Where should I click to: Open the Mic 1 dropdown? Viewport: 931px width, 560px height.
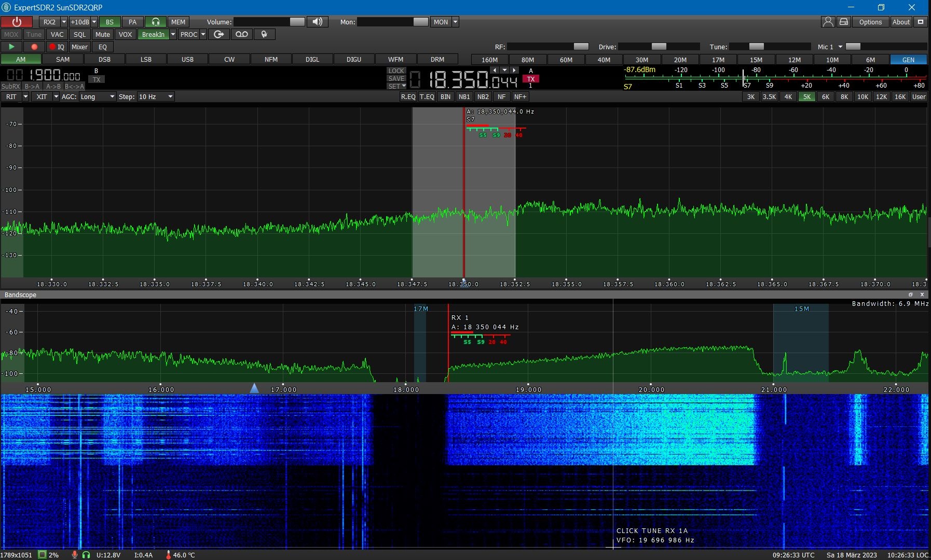[x=840, y=47]
